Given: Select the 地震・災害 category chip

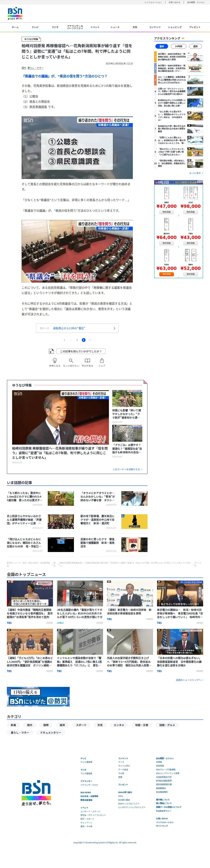Looking at the screenshot, I should 142,725.
